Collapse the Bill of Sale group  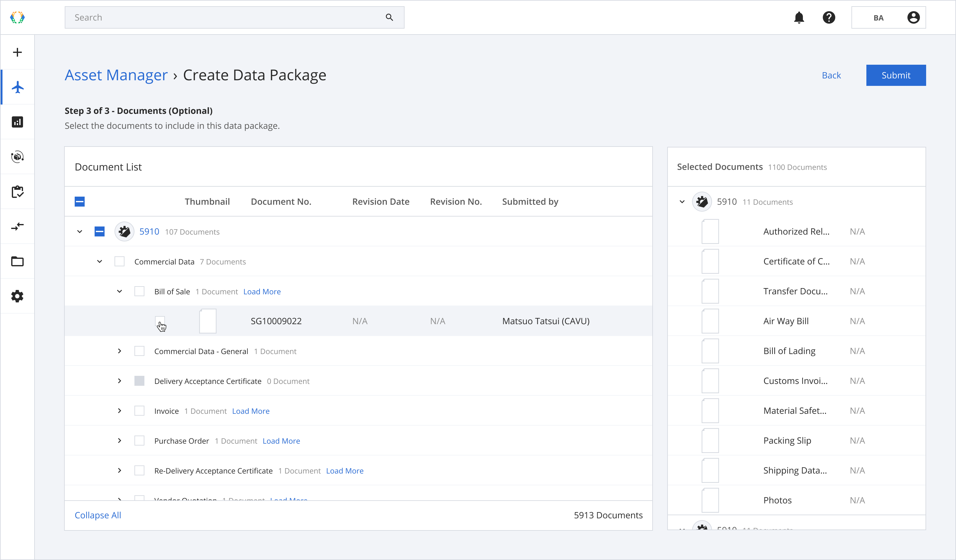point(119,292)
